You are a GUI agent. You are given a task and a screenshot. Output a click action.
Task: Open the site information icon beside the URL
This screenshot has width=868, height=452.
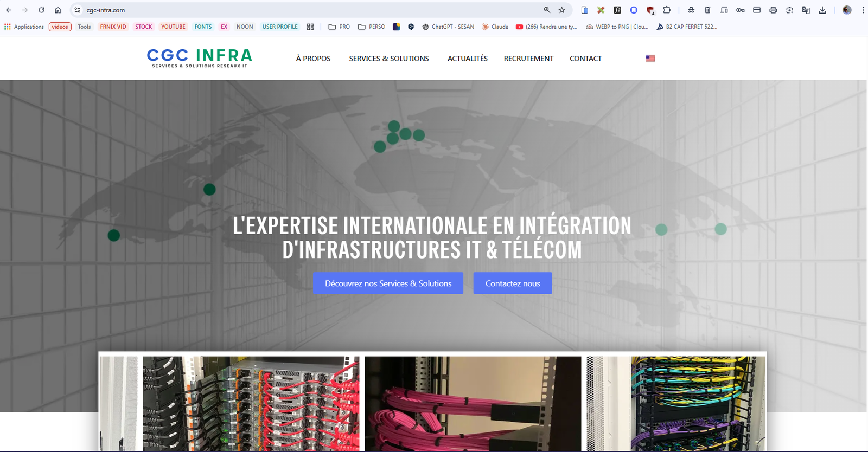tap(78, 10)
